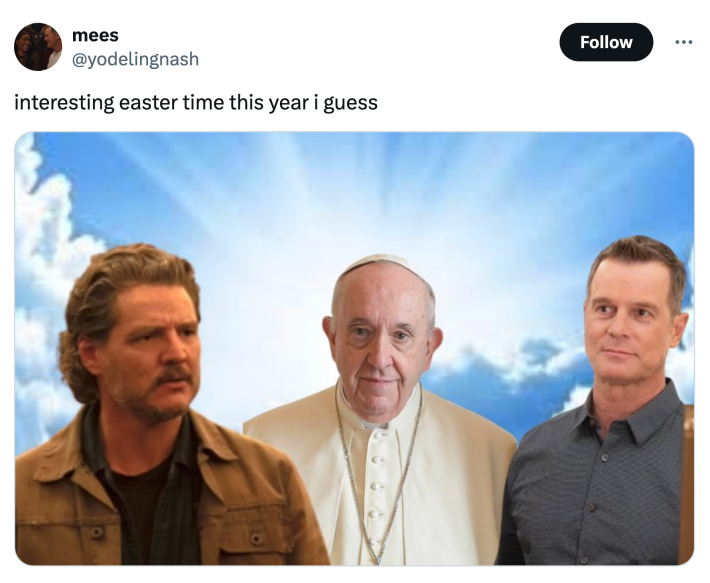Click the display name "mees"
Screen dimensions: 710x583
(95, 35)
